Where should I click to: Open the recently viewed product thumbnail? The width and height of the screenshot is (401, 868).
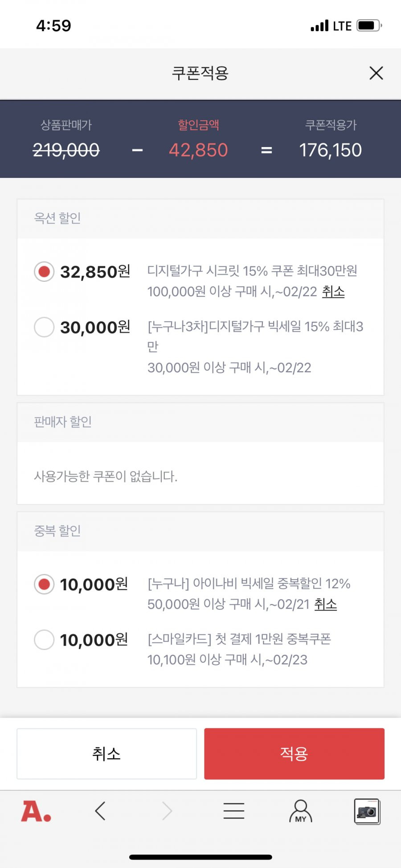[367, 811]
